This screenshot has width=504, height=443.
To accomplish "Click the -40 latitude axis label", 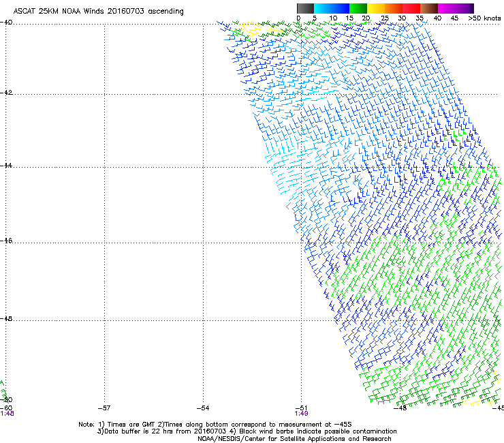I will [6, 22].
